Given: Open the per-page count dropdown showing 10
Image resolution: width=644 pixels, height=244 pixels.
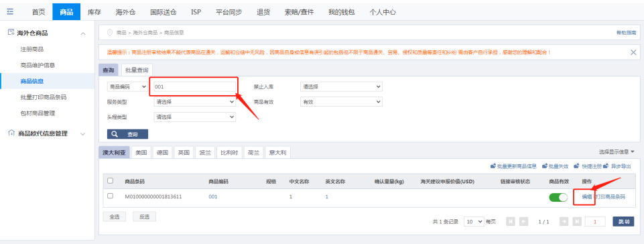Looking at the screenshot, I should point(474,221).
